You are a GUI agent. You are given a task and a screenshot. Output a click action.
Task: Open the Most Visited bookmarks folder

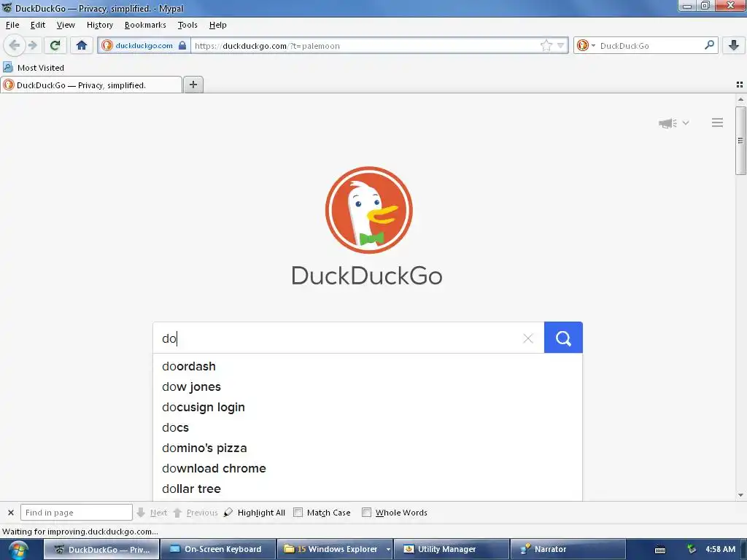click(34, 68)
